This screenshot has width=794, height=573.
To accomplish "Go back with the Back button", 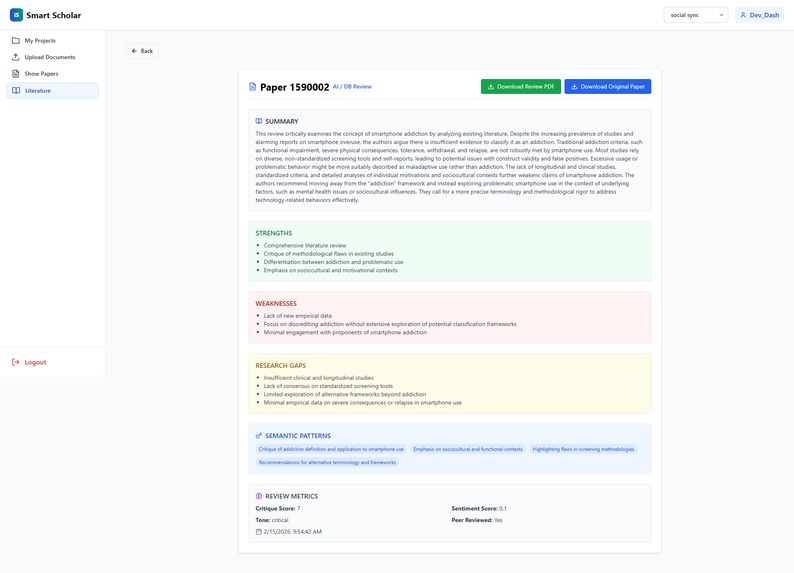I will [x=142, y=51].
